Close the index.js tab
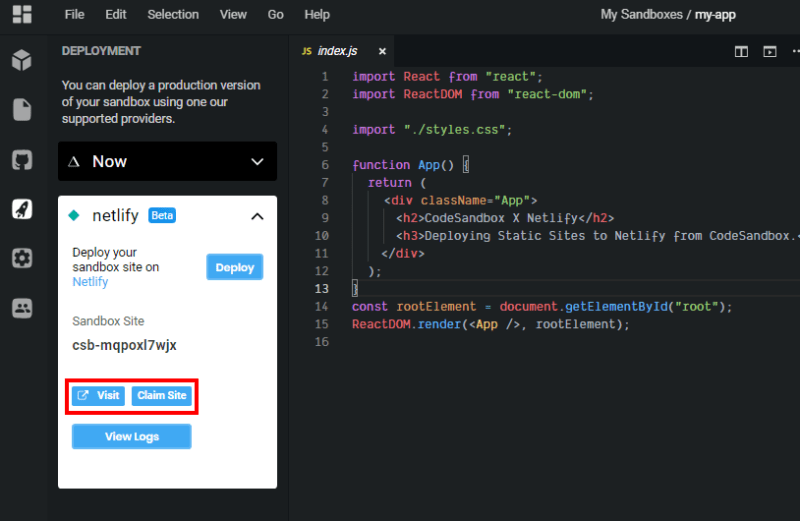 (382, 51)
